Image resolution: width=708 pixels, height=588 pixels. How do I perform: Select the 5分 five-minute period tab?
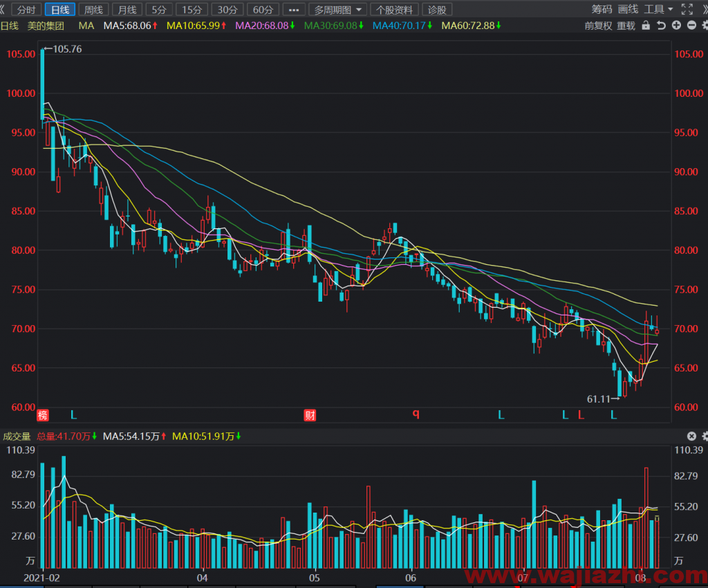tap(159, 10)
